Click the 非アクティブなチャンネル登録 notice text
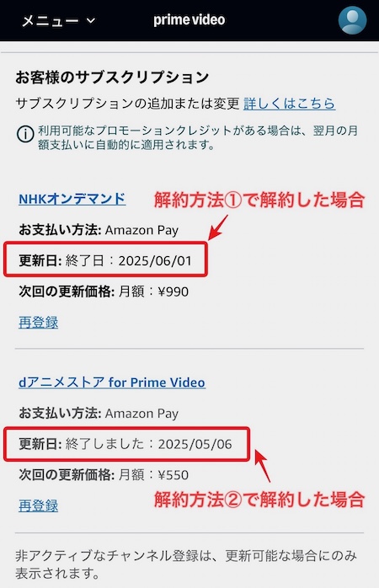 [186, 564]
